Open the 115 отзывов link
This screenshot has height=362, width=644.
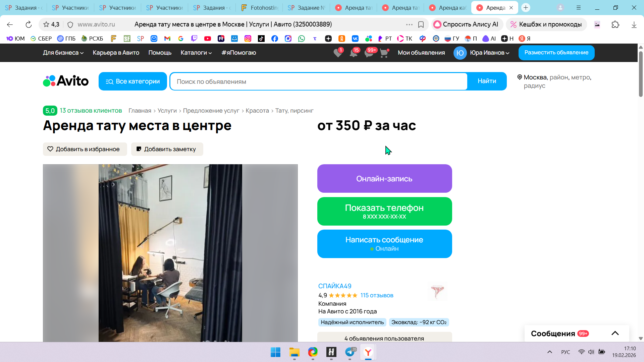click(x=377, y=295)
